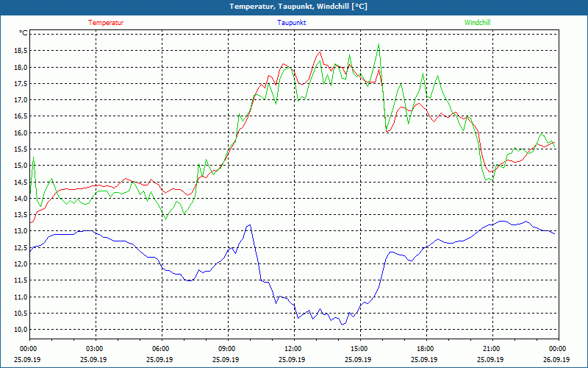
Task: Click the 13,0 y-axis value
Action: pyautogui.click(x=21, y=231)
